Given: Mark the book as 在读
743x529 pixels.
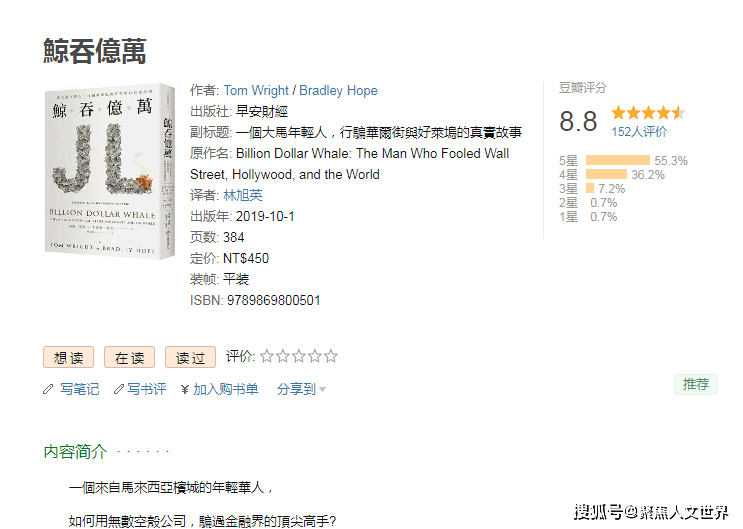Looking at the screenshot, I should pos(129,357).
